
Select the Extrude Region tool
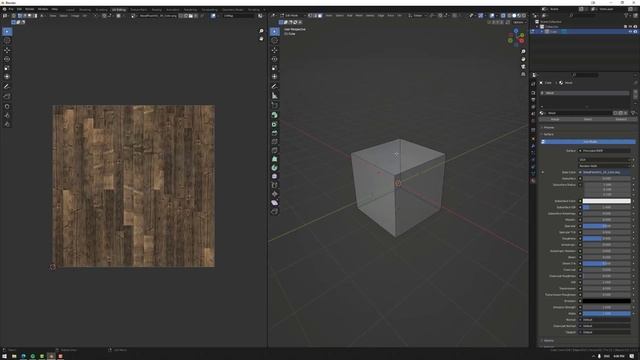275,115
